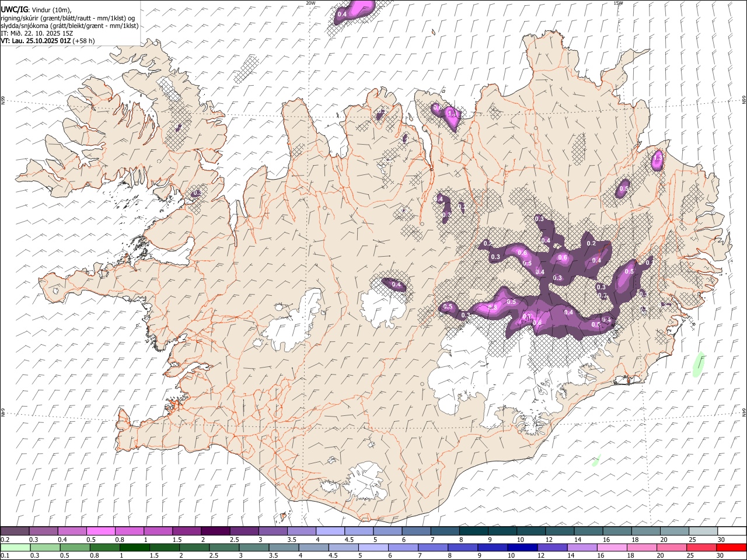
Task: Click the upper scale swatch between 14 and 16
Action: pyautogui.click(x=588, y=531)
